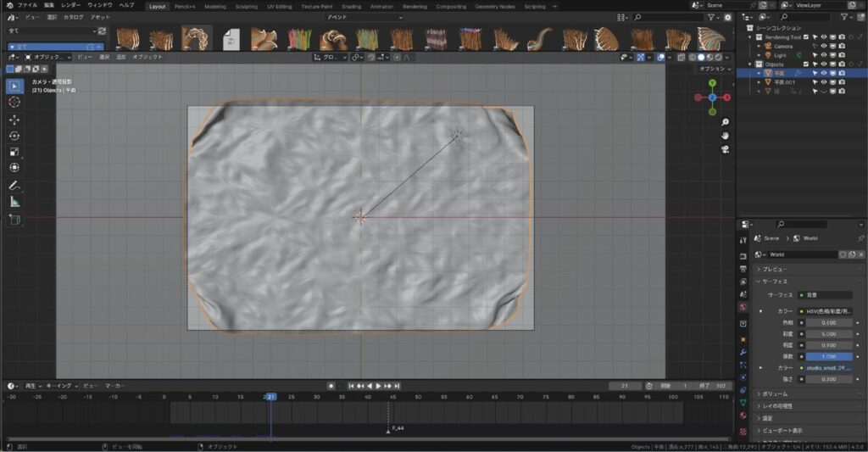
Task: Select the Measure tool
Action: tap(14, 202)
